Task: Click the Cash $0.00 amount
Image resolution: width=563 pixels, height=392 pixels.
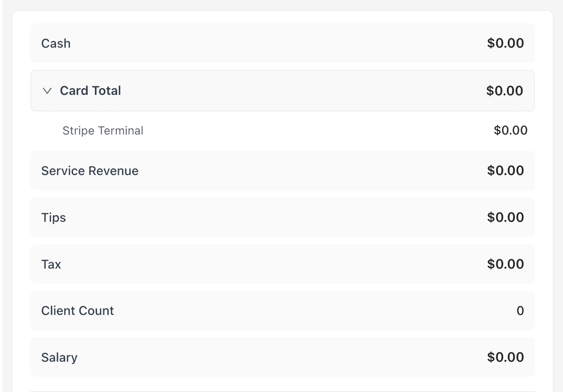Action: tap(506, 43)
